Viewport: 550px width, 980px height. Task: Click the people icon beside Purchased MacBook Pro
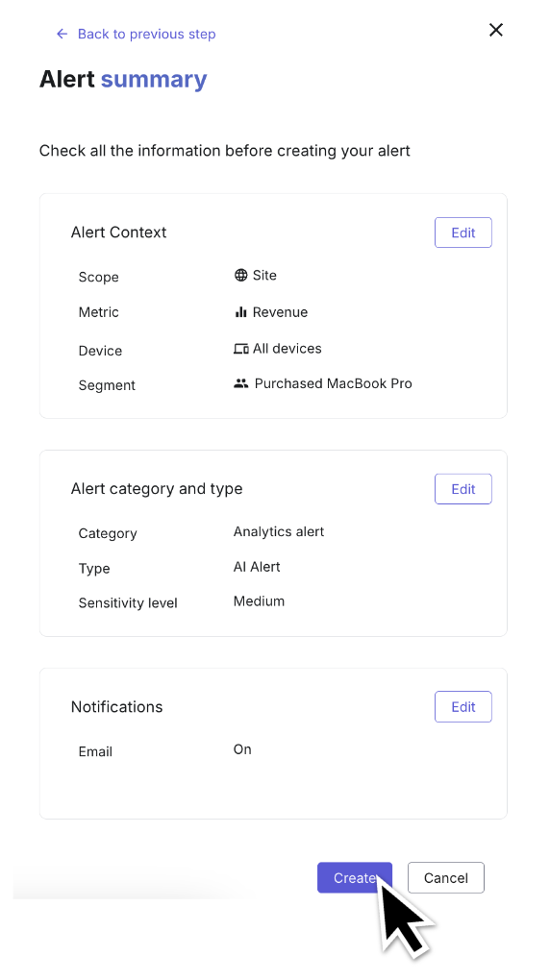coord(241,383)
